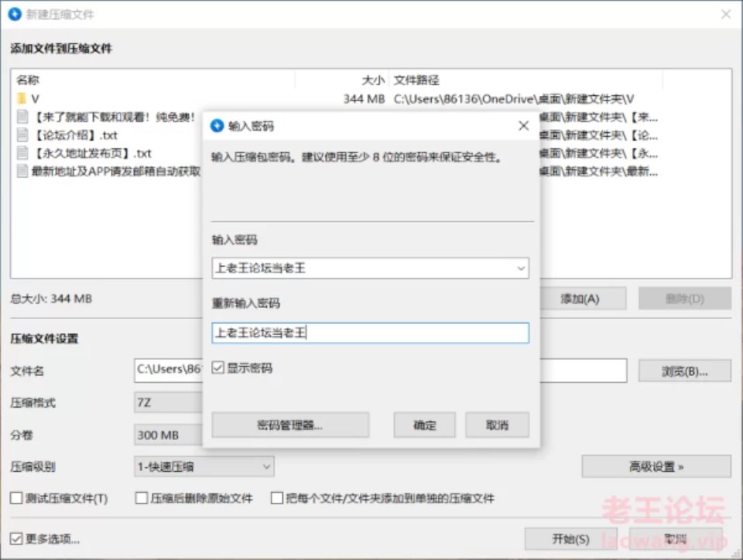The image size is (743, 560).
Task: Click the path cell ending 【论...
Action: (x=599, y=135)
